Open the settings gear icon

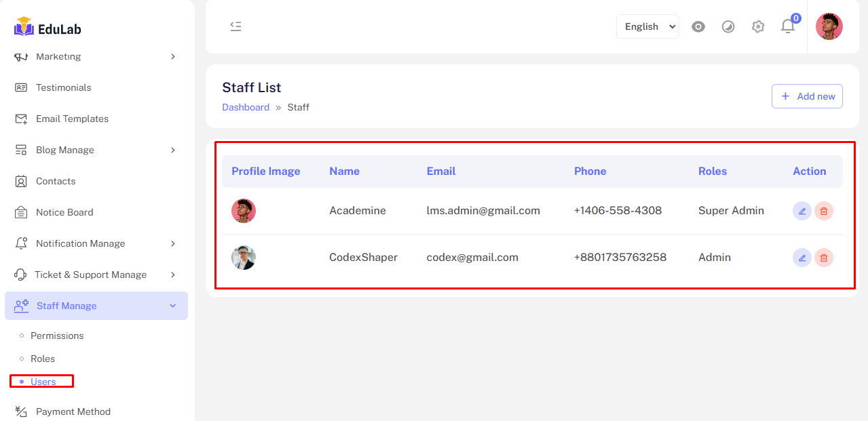(757, 26)
